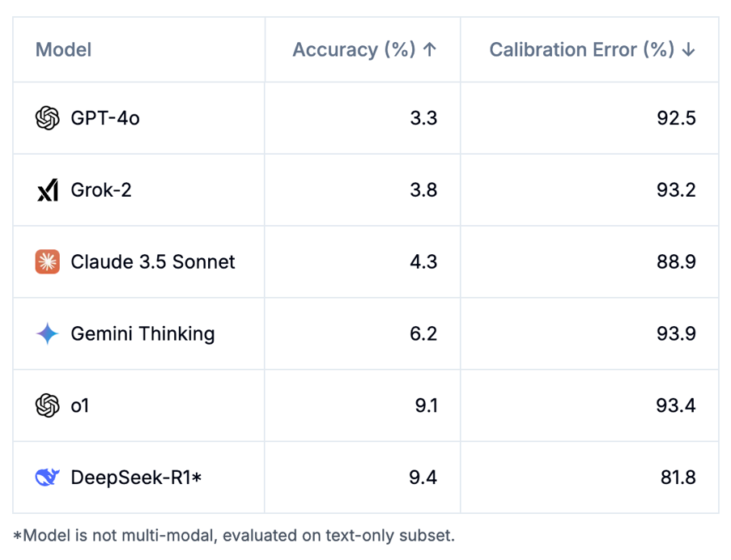Sort by Calibration Error (%) header
The image size is (731, 560).
[x=592, y=49]
